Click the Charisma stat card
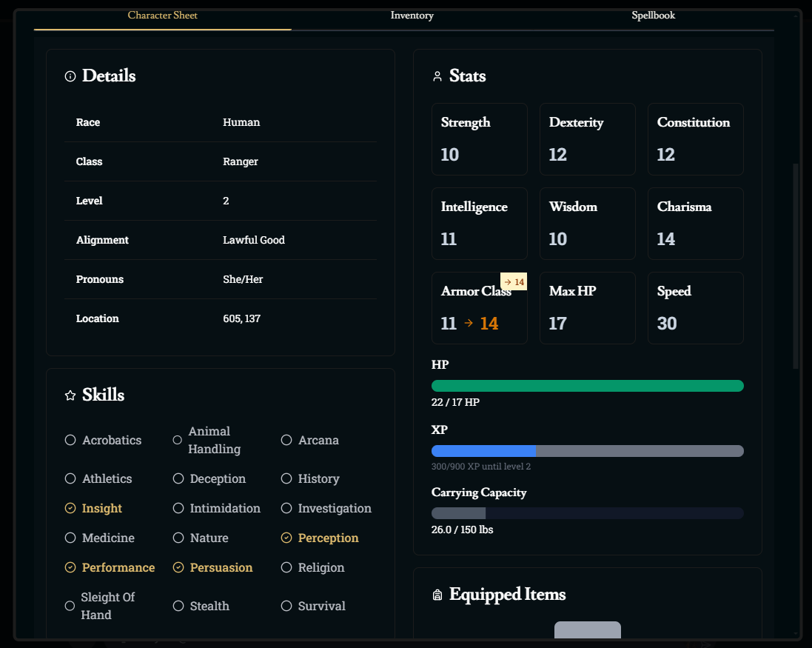 [x=695, y=224]
